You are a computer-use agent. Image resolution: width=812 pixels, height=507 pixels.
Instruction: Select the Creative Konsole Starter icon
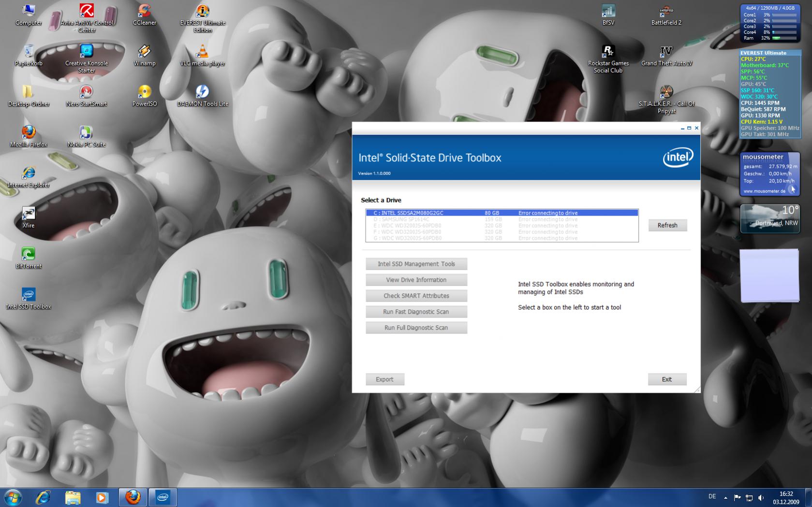coord(87,58)
